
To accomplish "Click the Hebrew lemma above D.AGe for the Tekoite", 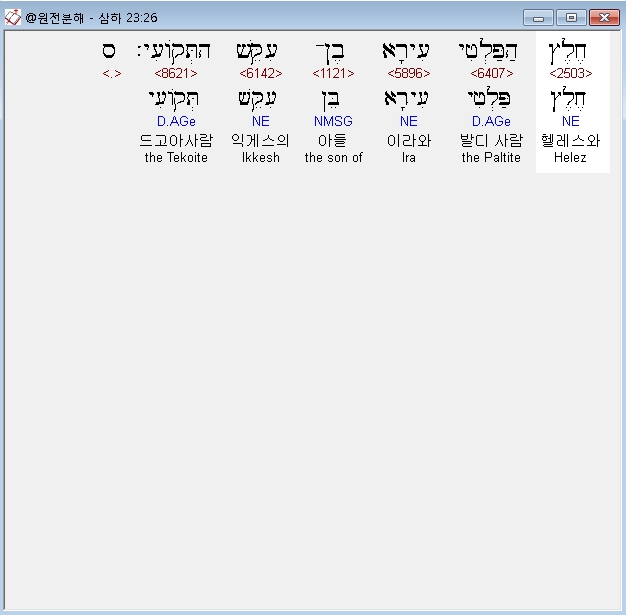I will click(174, 99).
